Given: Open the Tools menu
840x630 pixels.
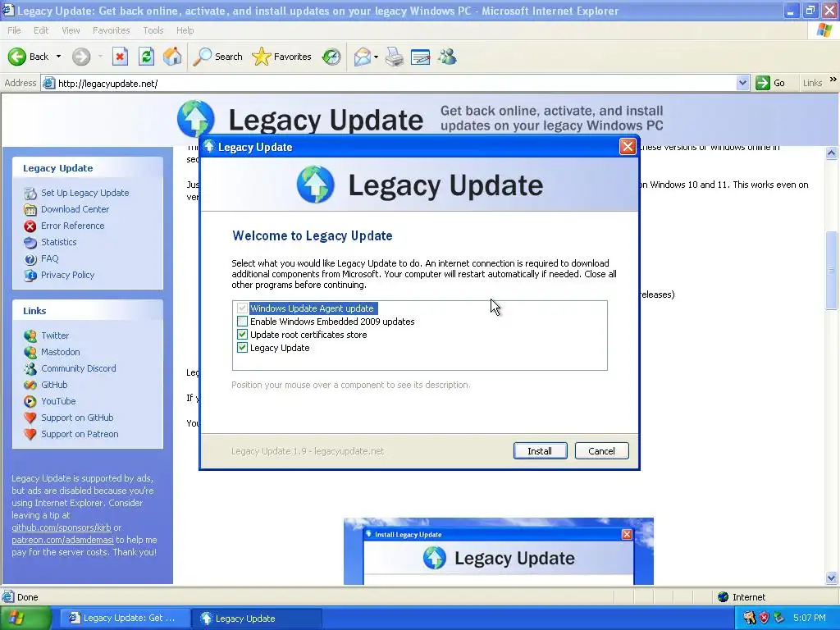Looking at the screenshot, I should 153,30.
